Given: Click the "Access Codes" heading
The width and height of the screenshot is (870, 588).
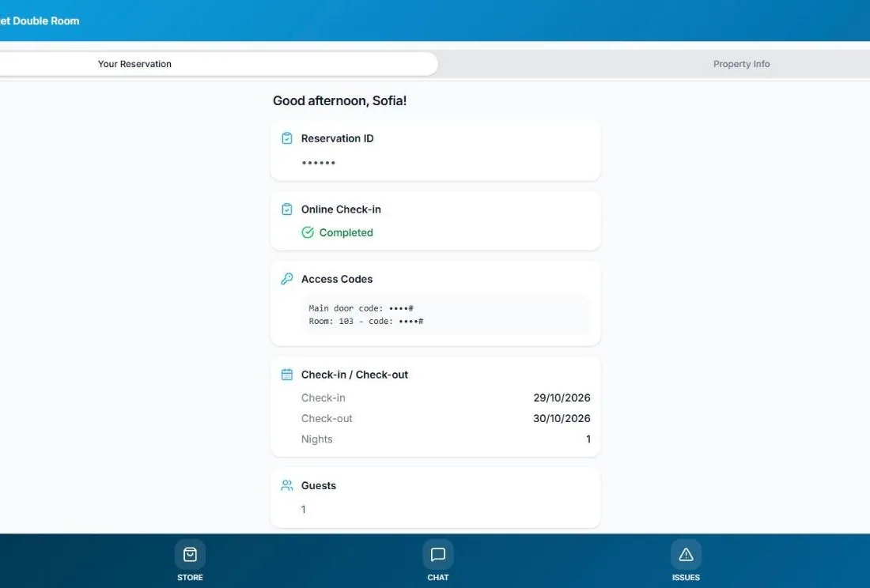Looking at the screenshot, I should [x=337, y=279].
